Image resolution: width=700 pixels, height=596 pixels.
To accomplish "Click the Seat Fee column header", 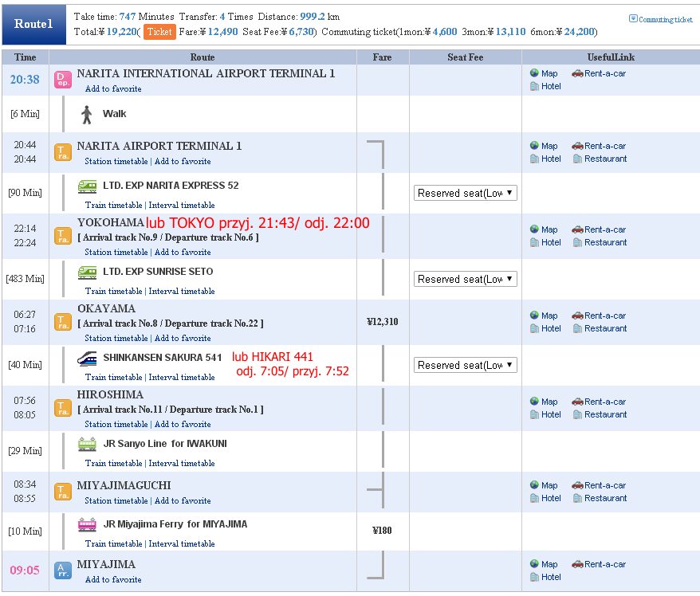I will pos(465,57).
